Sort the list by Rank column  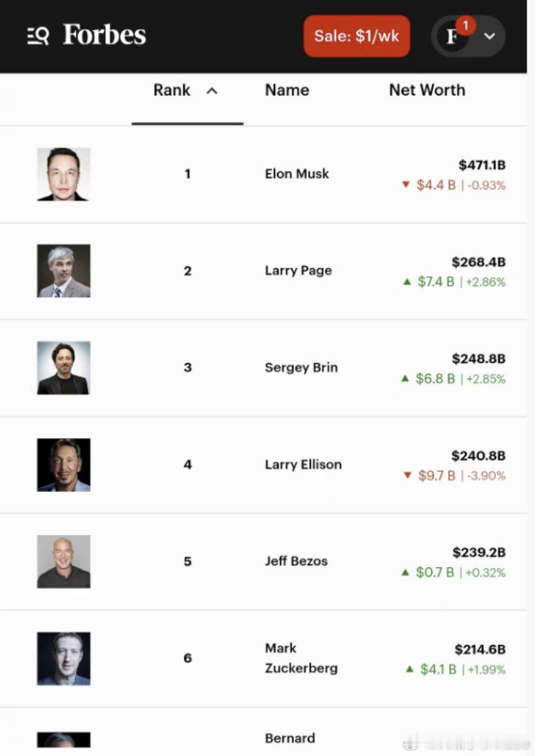tap(172, 91)
